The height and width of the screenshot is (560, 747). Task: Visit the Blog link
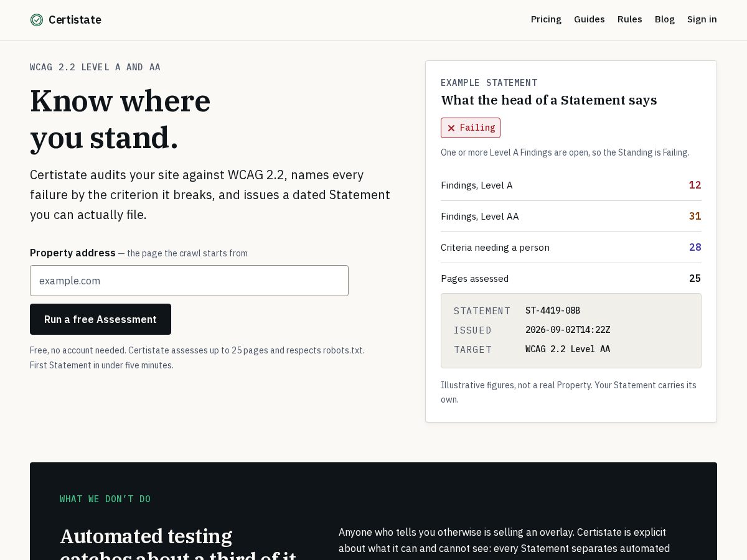tap(665, 19)
